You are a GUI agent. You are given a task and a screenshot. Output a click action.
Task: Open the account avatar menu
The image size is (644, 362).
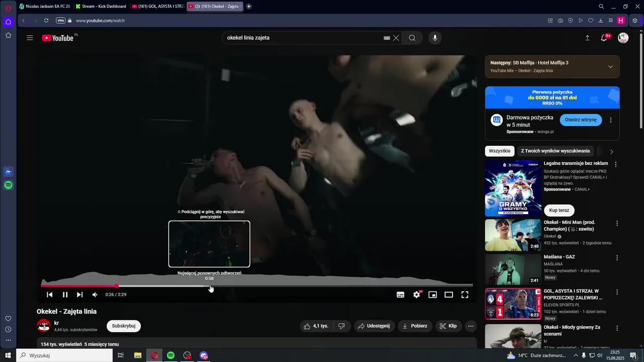click(623, 38)
